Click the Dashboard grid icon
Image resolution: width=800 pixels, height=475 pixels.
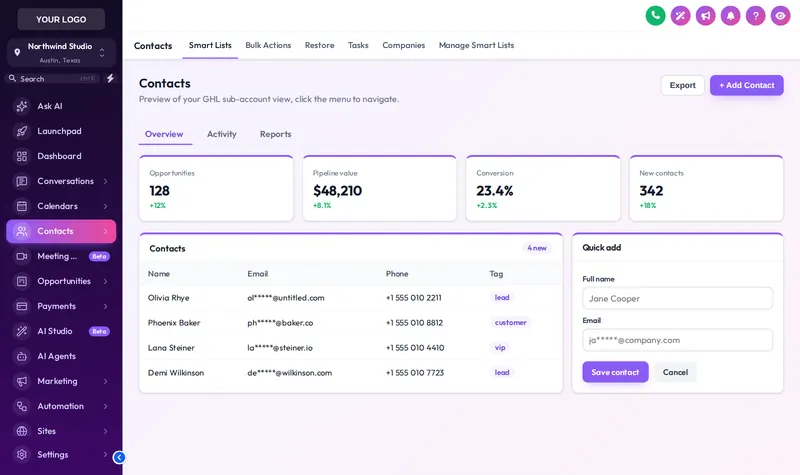pyautogui.click(x=21, y=156)
